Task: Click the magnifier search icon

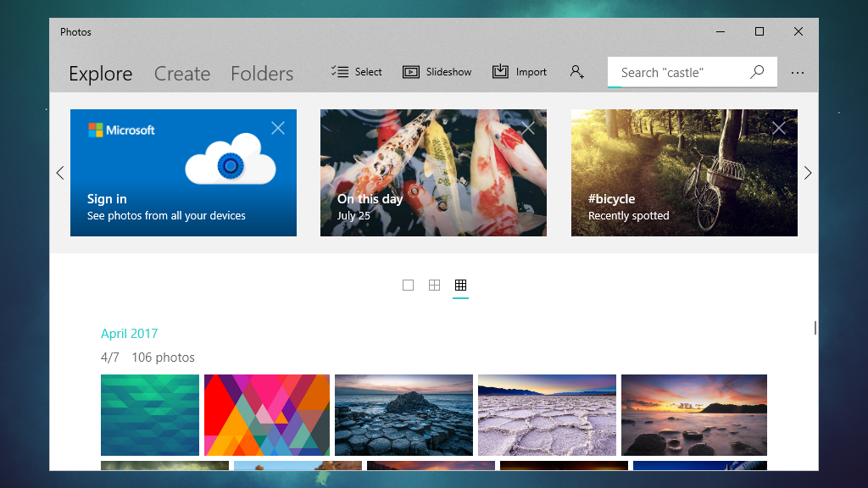Action: [x=757, y=72]
